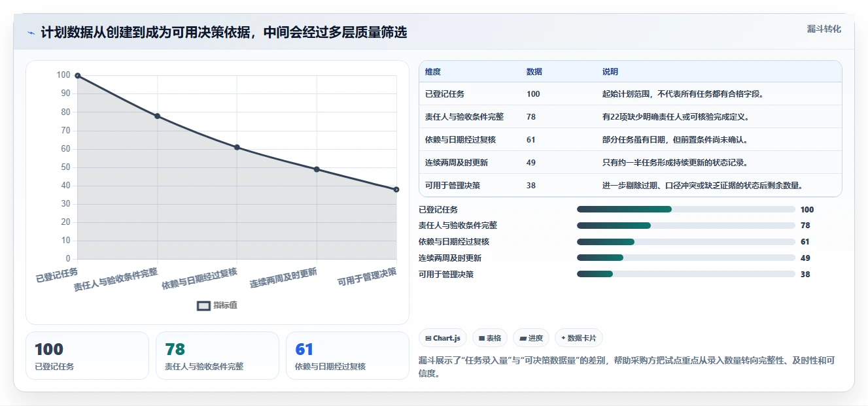This screenshot has width=868, height=406.
Task: Click the 已登记任务 progress bar
Action: (x=686, y=209)
